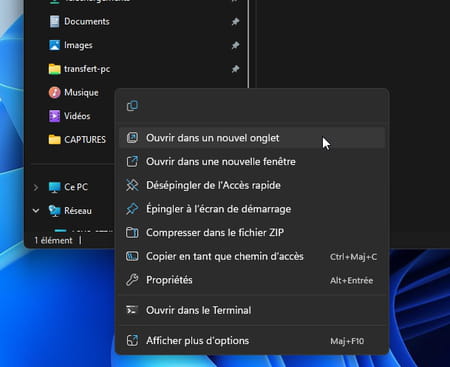
Task: Choose Ouvrir dans le Terminal
Action: coord(252,310)
